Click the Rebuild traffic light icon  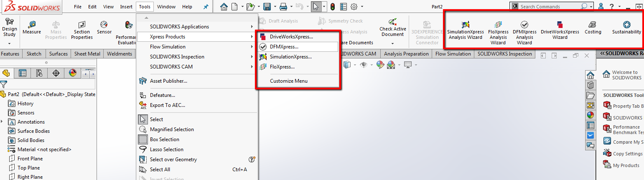tap(333, 7)
